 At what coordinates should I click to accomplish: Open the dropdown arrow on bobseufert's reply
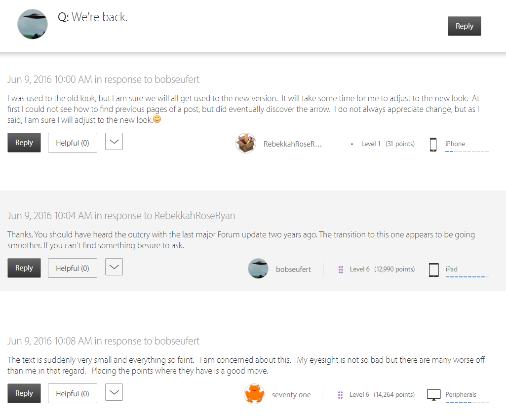[114, 267]
